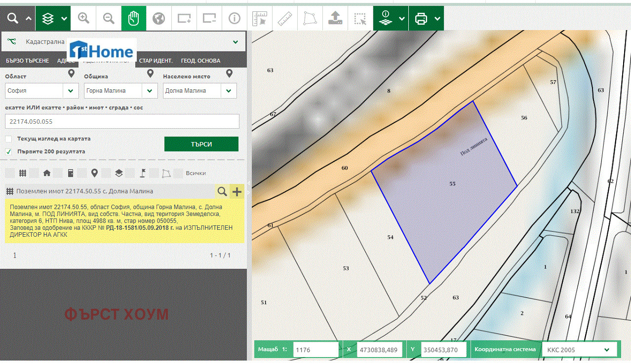
Task: Click the identifier input field 22174.050.055
Action: [122, 121]
